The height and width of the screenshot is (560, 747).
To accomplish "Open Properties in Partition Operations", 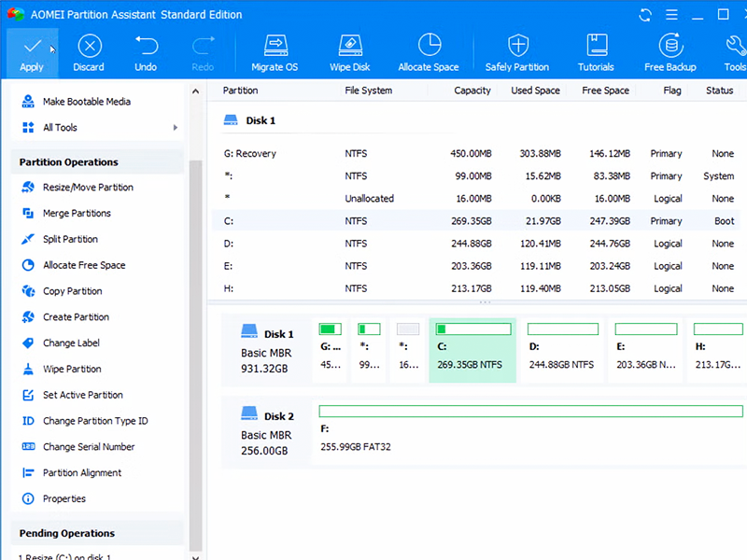I will [x=63, y=499].
